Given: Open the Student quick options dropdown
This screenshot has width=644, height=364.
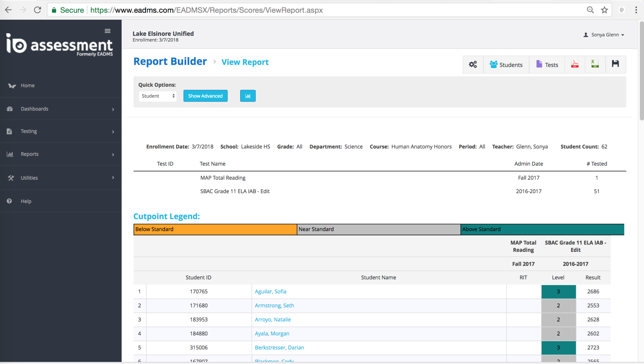Looking at the screenshot, I should 158,96.
